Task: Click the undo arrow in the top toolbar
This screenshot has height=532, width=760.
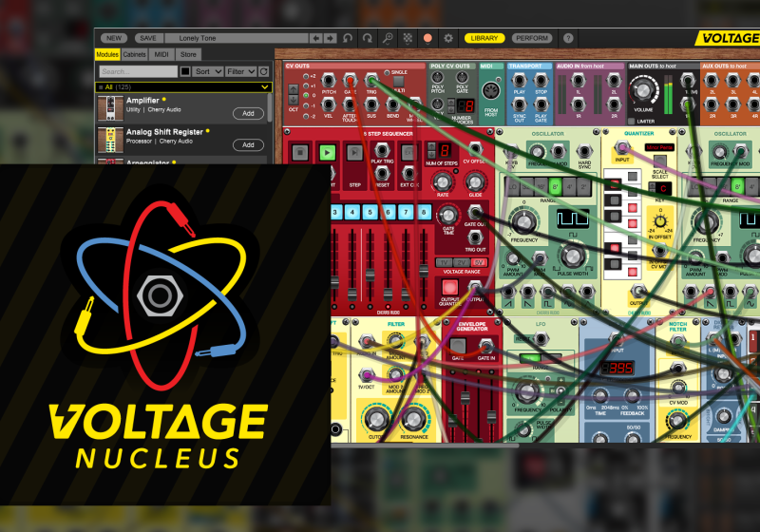Action: pos(348,38)
